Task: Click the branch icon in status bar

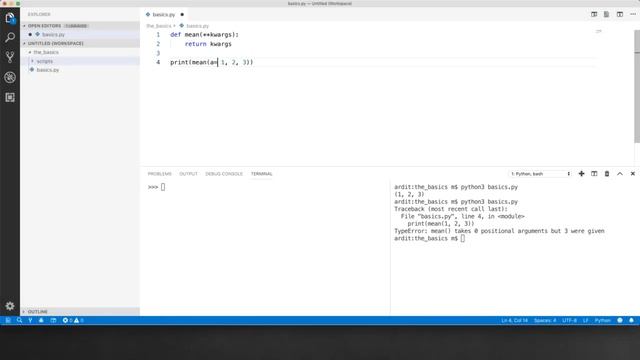Action: tap(30, 320)
